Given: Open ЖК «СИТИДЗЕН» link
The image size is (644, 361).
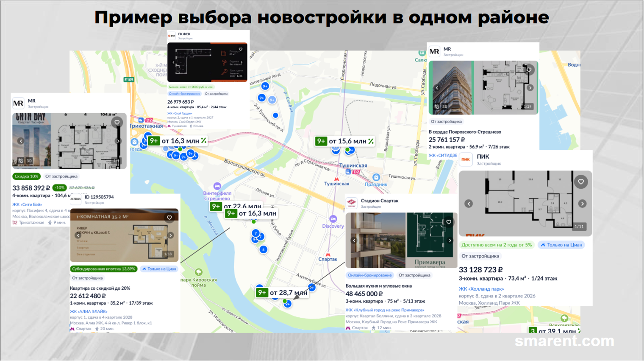Looking at the screenshot, I should point(443,155).
